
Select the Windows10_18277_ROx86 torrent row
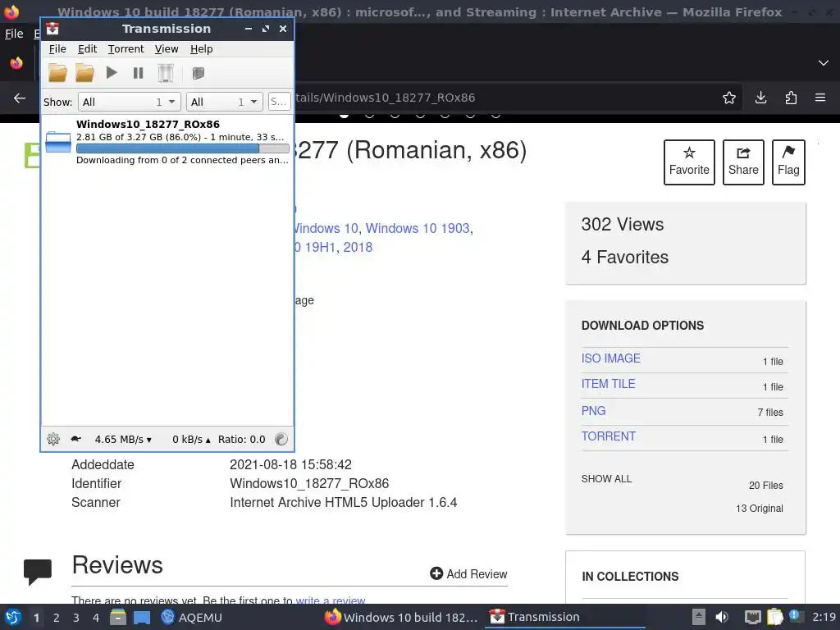coord(167,142)
